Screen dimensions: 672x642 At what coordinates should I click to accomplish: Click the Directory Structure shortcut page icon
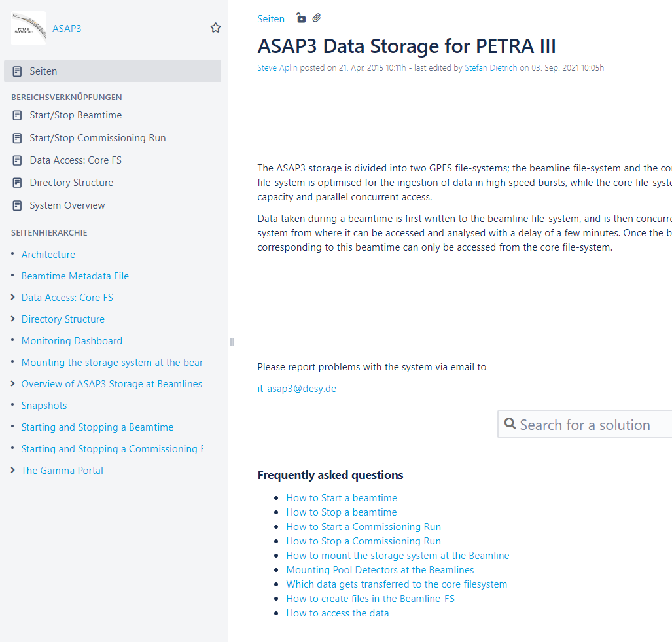(x=17, y=183)
